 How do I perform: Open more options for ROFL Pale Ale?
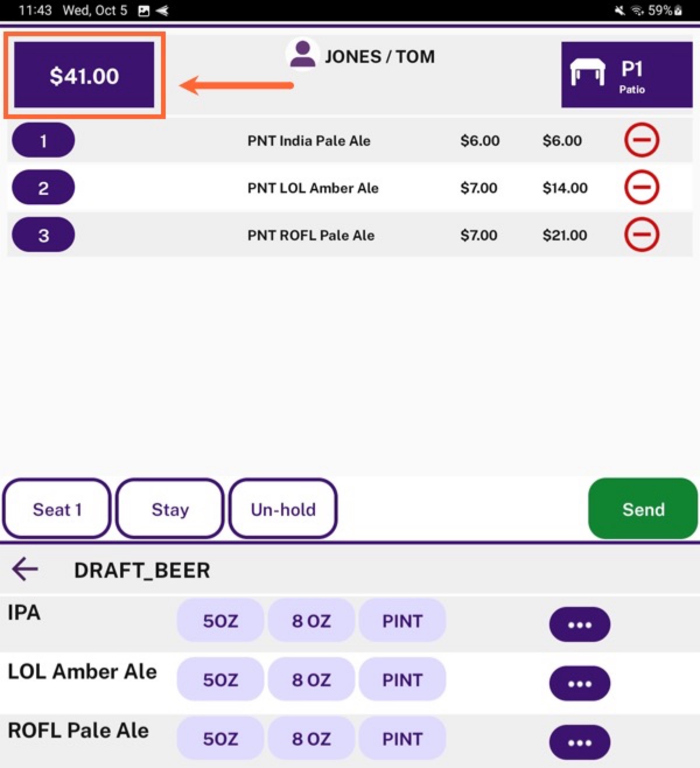point(580,742)
